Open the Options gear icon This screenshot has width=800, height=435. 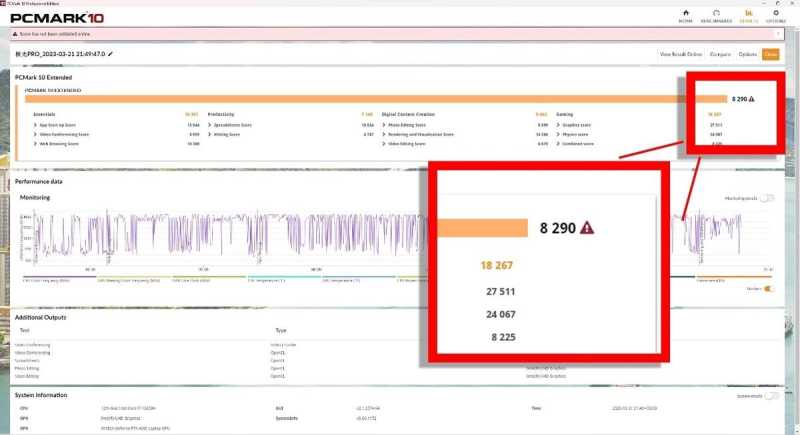[776, 15]
